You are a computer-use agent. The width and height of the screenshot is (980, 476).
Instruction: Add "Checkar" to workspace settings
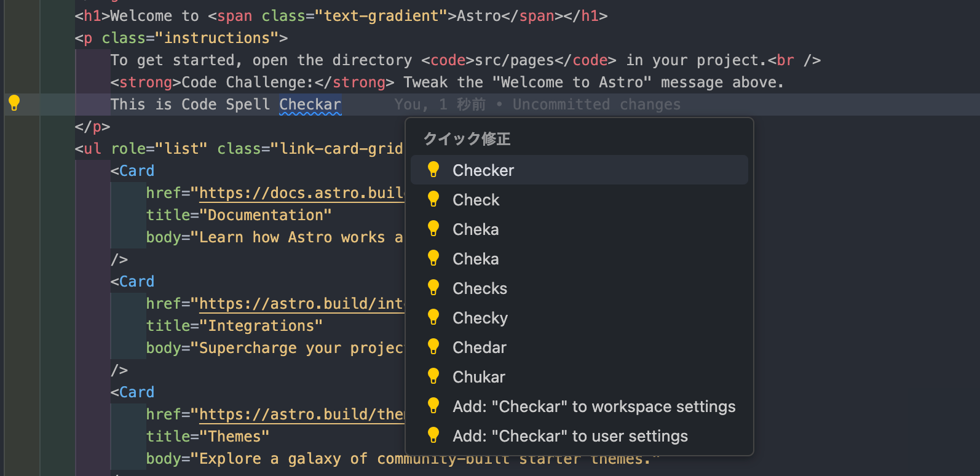593,407
